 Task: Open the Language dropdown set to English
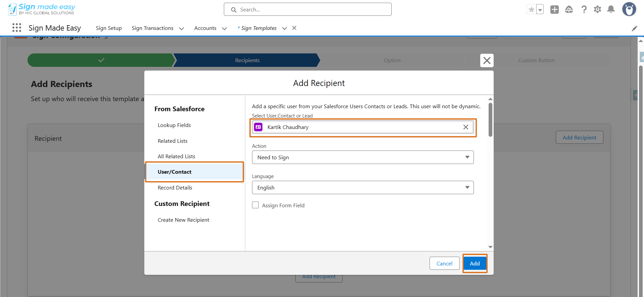(363, 187)
